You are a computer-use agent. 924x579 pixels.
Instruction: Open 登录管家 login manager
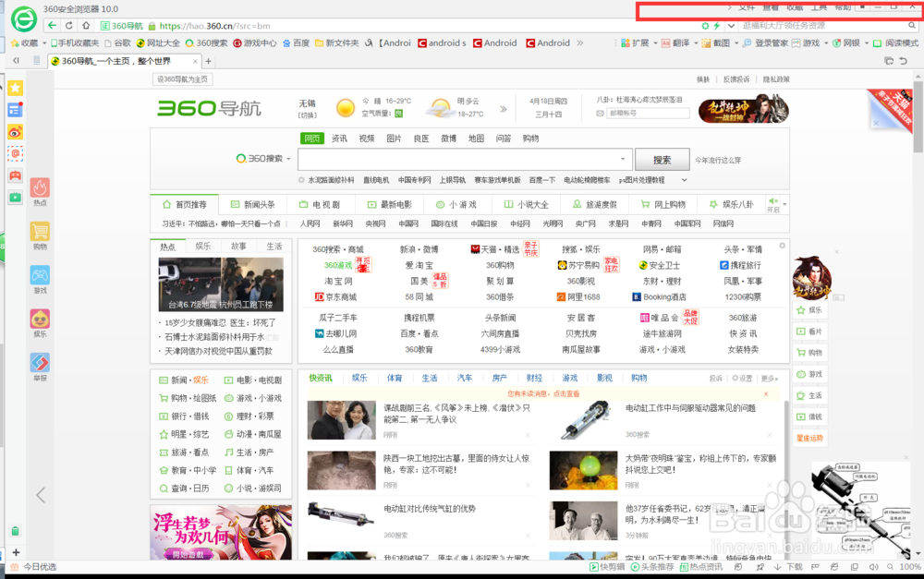765,43
